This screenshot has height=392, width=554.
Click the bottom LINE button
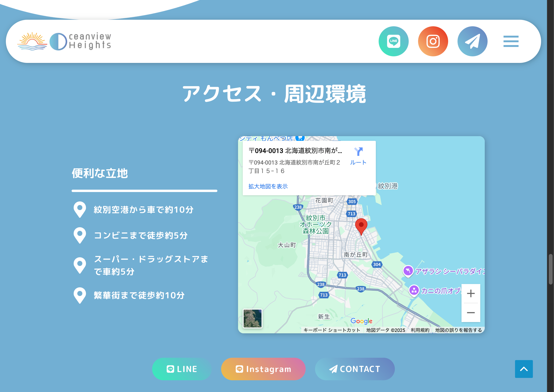(182, 369)
